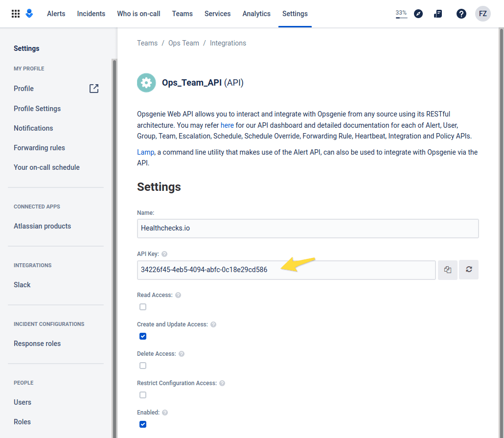Image resolution: width=504 pixels, height=438 pixels.
Task: Open the Alerts tab
Action: [x=56, y=14]
